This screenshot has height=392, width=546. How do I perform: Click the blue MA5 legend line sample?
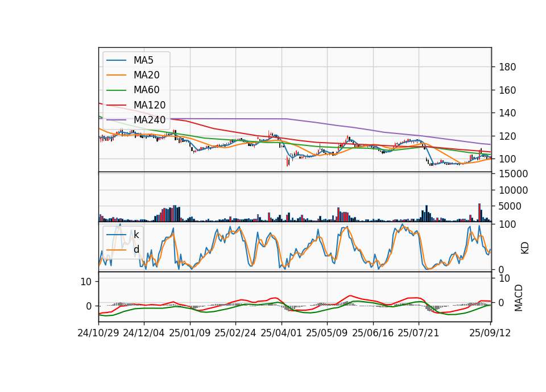116,60
